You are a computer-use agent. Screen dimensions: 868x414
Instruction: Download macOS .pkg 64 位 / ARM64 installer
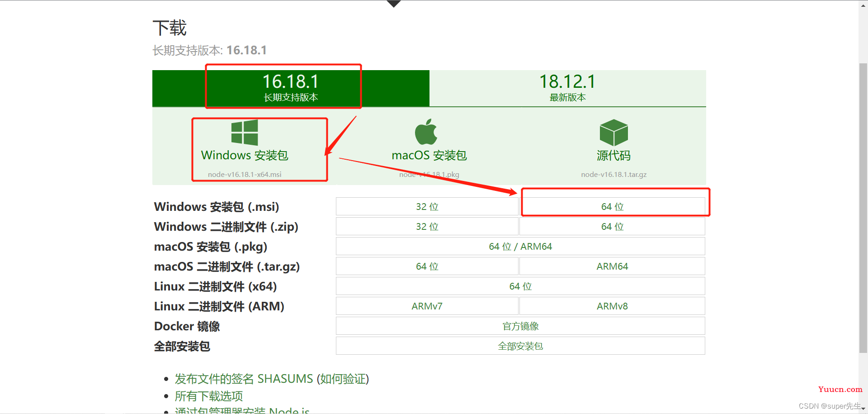point(520,246)
